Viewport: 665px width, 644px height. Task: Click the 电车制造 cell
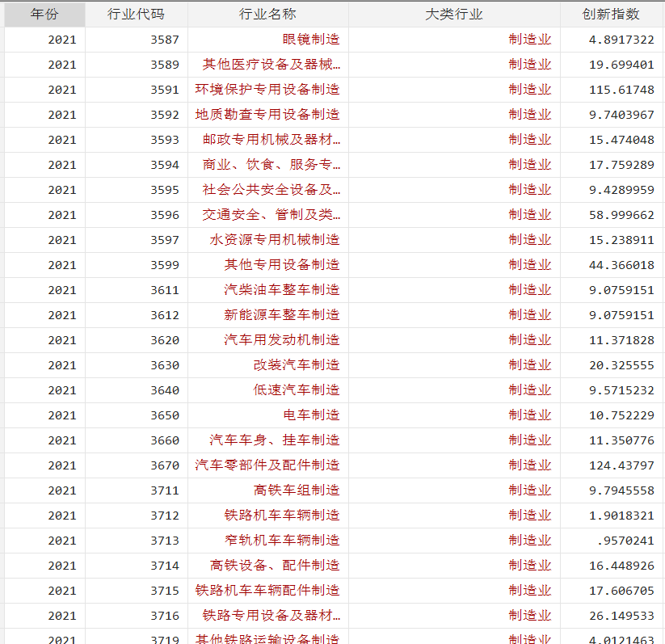(268, 415)
